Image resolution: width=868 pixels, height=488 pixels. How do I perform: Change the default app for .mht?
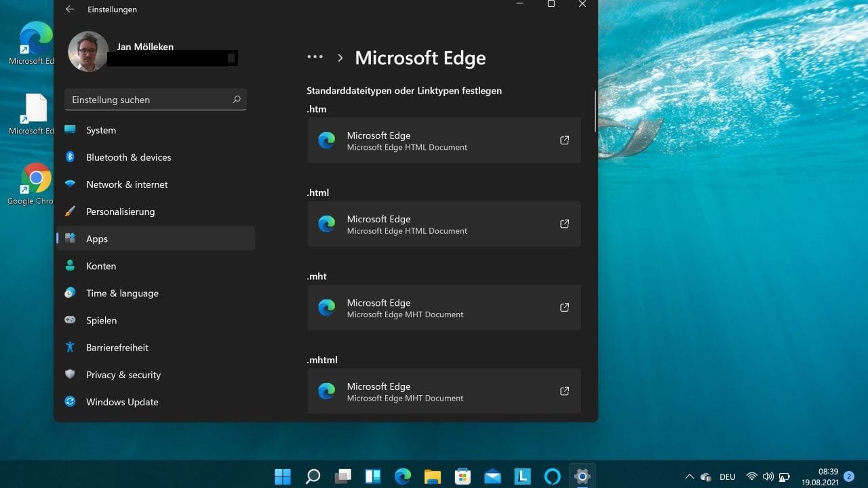click(444, 308)
